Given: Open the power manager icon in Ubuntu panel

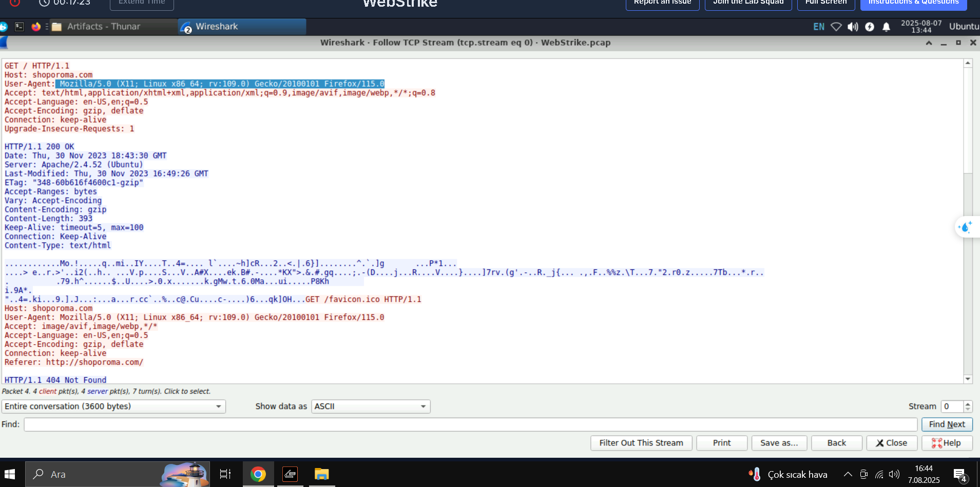Looking at the screenshot, I should click(x=870, y=27).
